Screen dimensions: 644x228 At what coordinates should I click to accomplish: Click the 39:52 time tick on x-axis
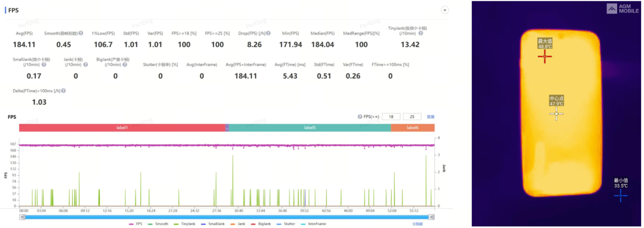pos(304,210)
